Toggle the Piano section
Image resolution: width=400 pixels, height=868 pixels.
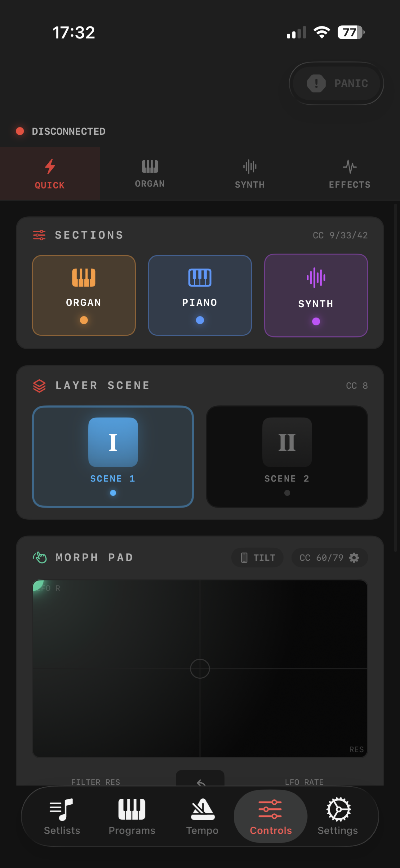pyautogui.click(x=200, y=295)
